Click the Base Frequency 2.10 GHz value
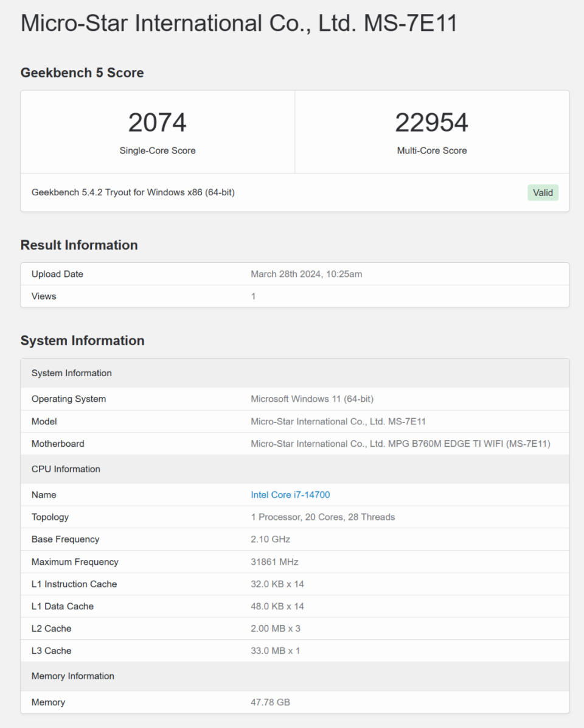The width and height of the screenshot is (584, 728). (270, 539)
